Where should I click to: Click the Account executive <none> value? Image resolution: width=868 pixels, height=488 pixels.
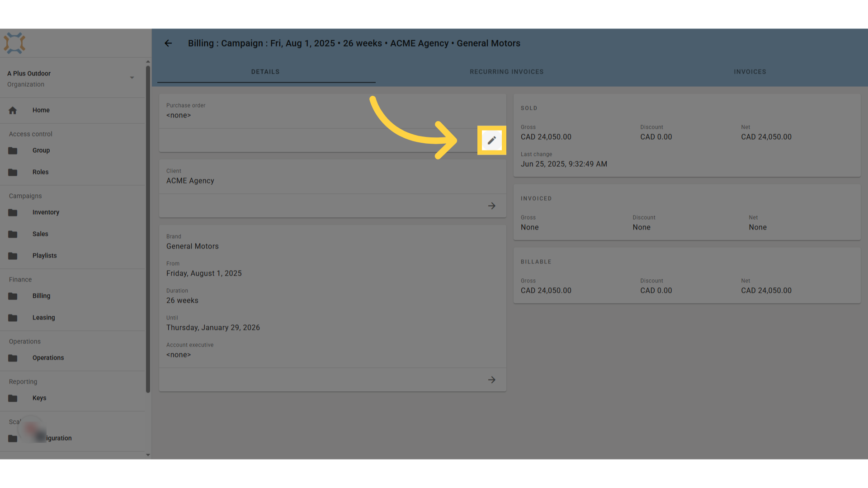coord(179,355)
